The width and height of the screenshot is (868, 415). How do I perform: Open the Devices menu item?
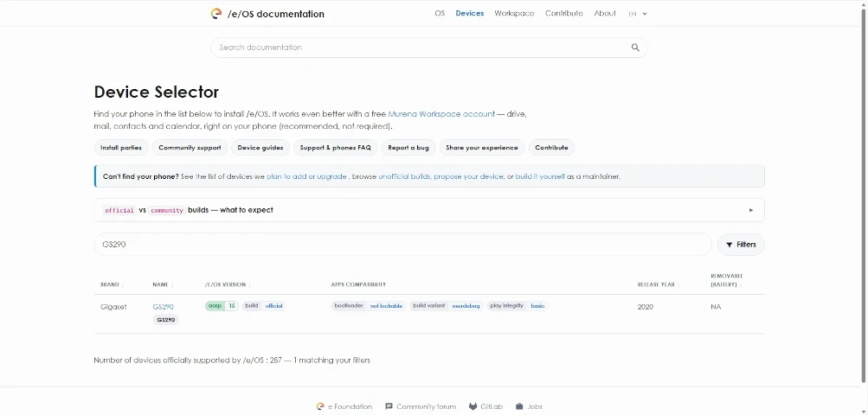[469, 13]
